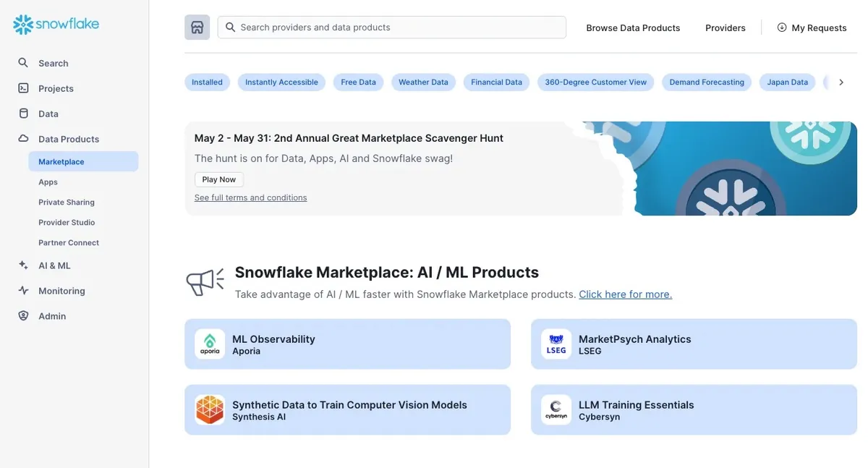Click the Admin shield icon

pyautogui.click(x=24, y=316)
